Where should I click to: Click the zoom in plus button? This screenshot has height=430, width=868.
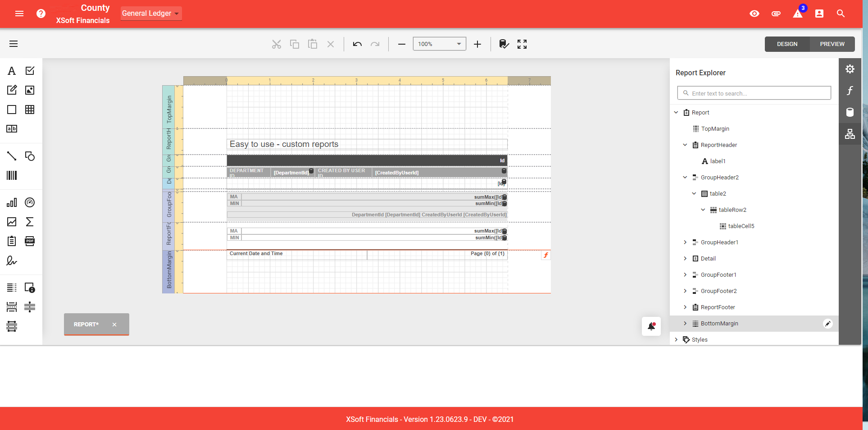[477, 44]
